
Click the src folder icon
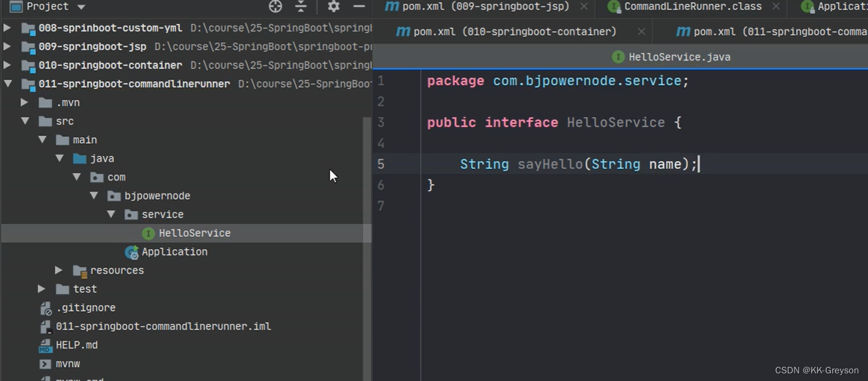click(45, 121)
